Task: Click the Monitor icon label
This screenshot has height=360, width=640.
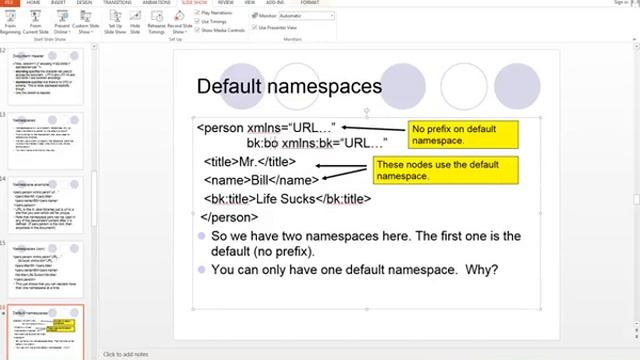Action: [x=264, y=16]
